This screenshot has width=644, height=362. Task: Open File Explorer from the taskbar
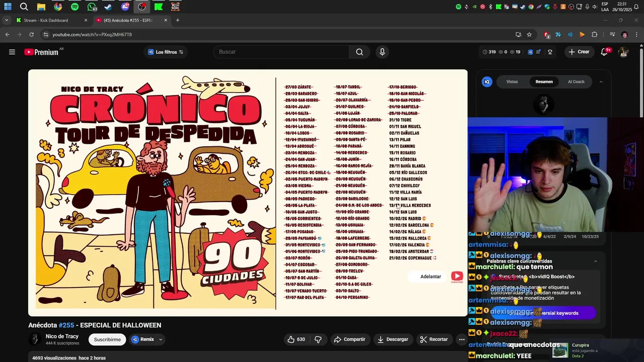click(41, 7)
